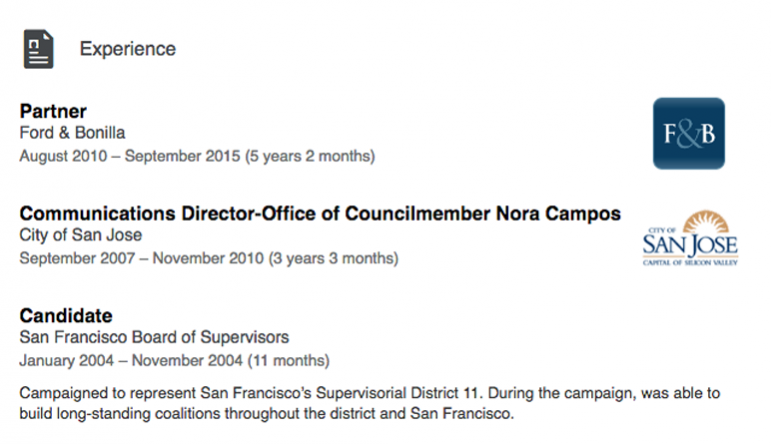Click the Experience section document icon
This screenshot has width=771, height=444.
tap(38, 49)
